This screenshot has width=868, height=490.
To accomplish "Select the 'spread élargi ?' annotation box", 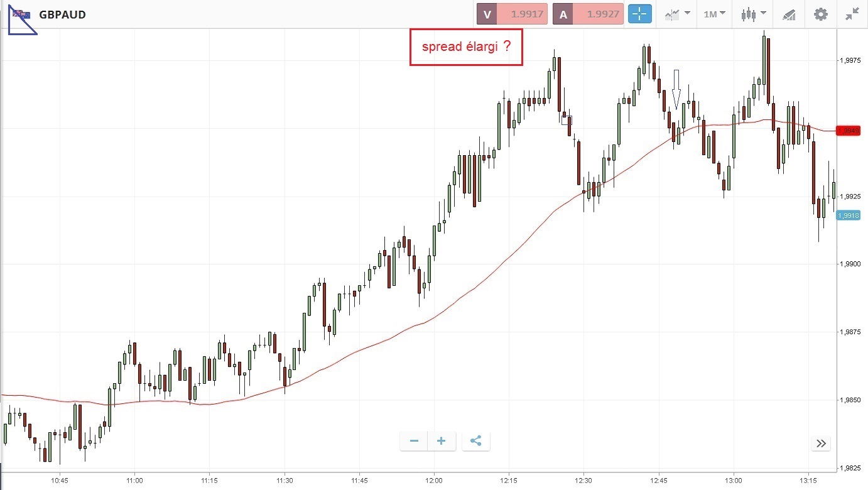I will tap(466, 47).
